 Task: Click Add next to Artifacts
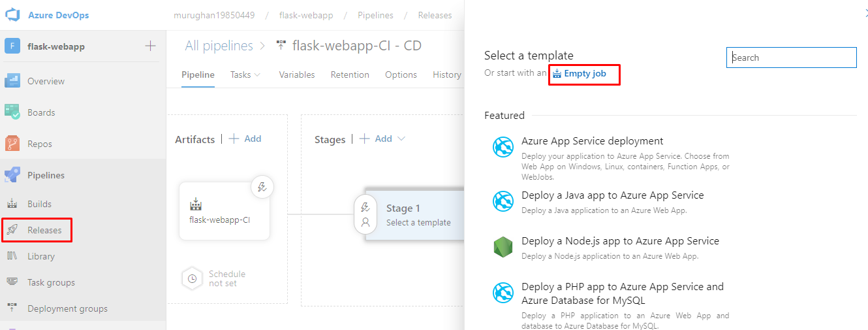click(245, 139)
